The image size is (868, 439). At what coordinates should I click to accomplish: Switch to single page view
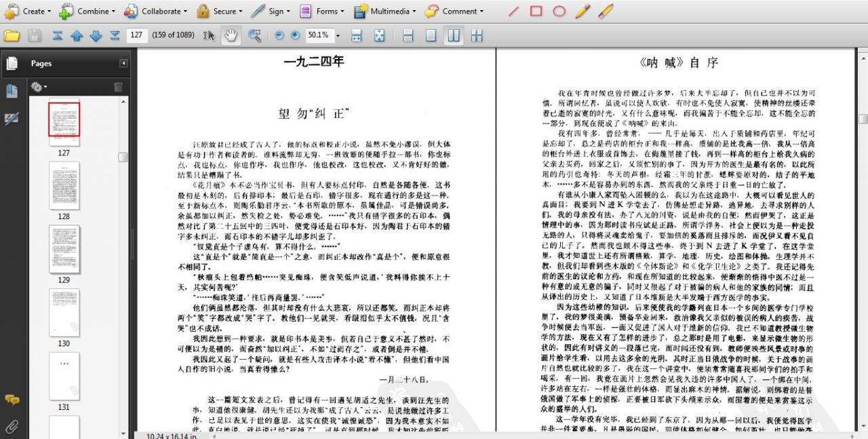point(431,35)
